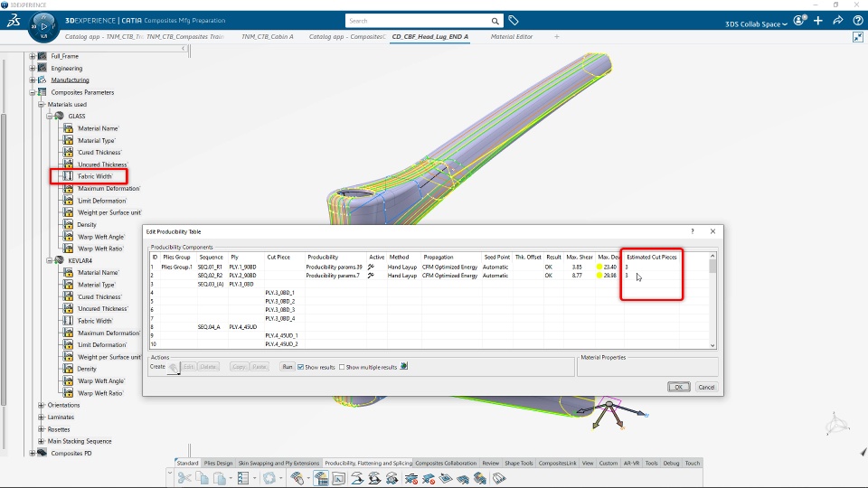Click the Run button in Actions
Viewport: 868px width, 488px height.
288,367
